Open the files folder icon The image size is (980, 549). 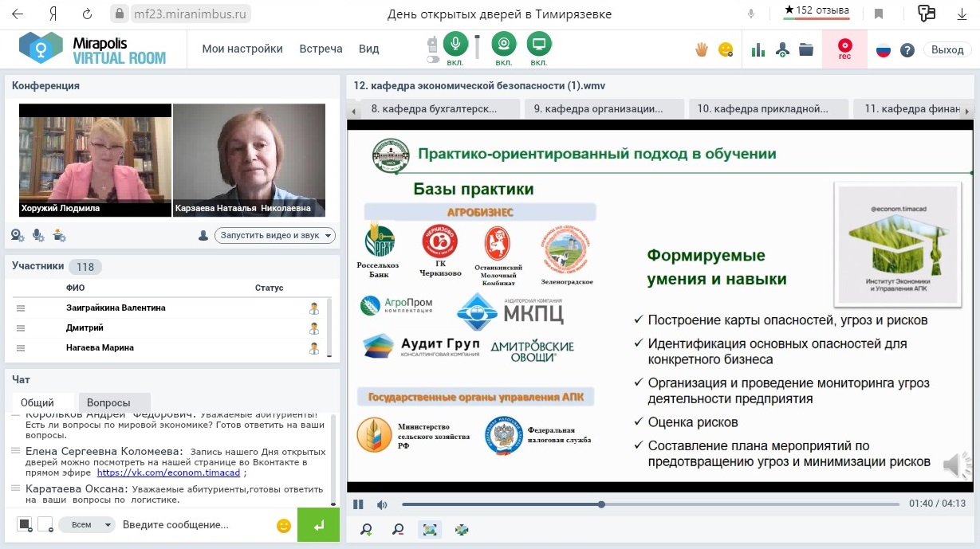click(806, 49)
